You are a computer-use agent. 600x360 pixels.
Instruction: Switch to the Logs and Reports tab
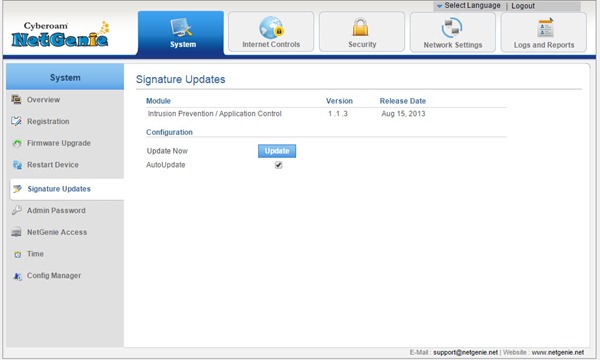coord(544,32)
